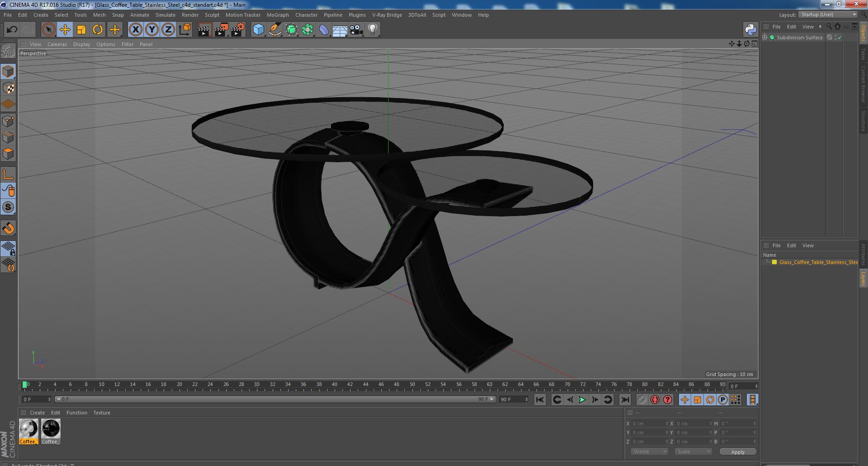Select the Live Selection tool
This screenshot has height=466, width=868.
48,30
